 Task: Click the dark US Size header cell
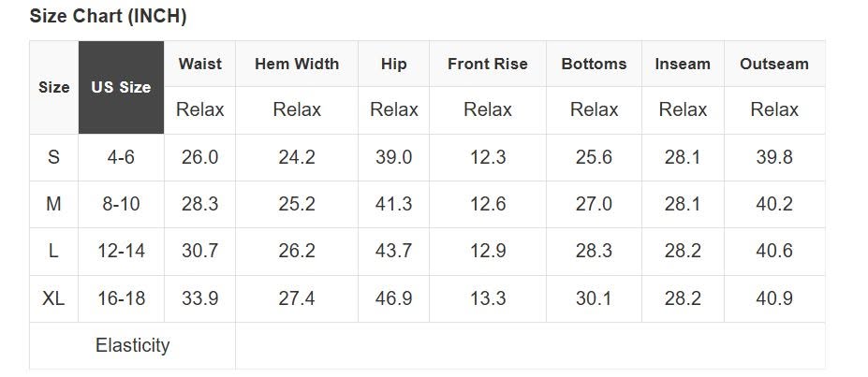(121, 87)
